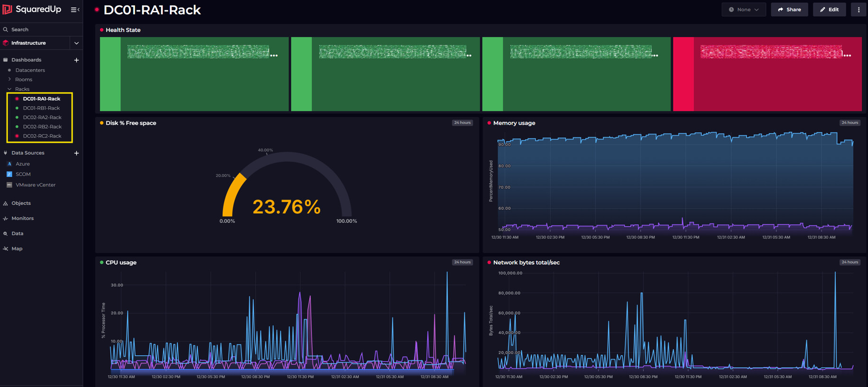Select the DC01-RB1-Rack dashboard
This screenshot has height=387, width=868.
pyautogui.click(x=41, y=108)
